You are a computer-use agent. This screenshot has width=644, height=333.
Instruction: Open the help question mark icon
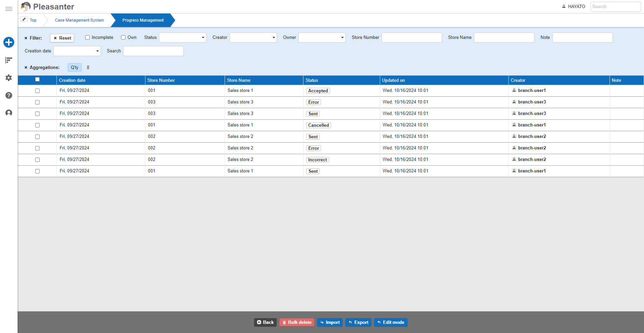click(9, 95)
